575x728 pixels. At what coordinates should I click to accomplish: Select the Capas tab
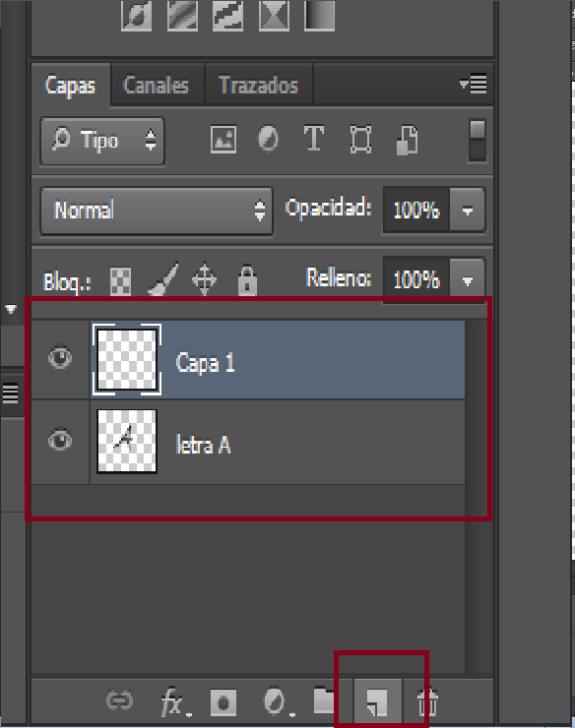[x=71, y=85]
